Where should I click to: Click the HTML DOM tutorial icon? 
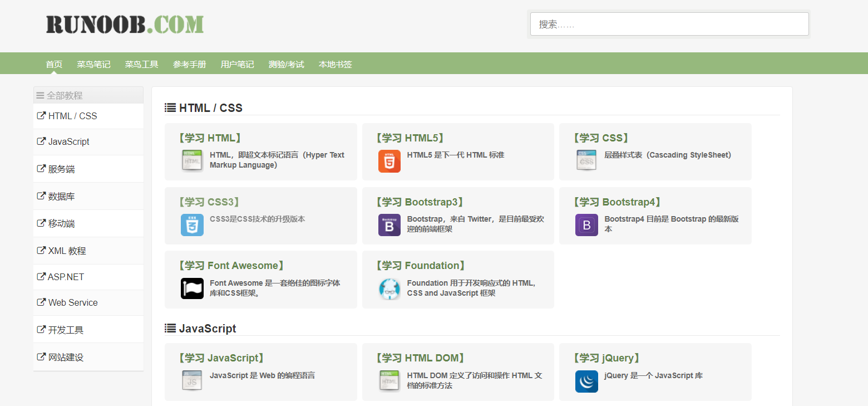(389, 381)
